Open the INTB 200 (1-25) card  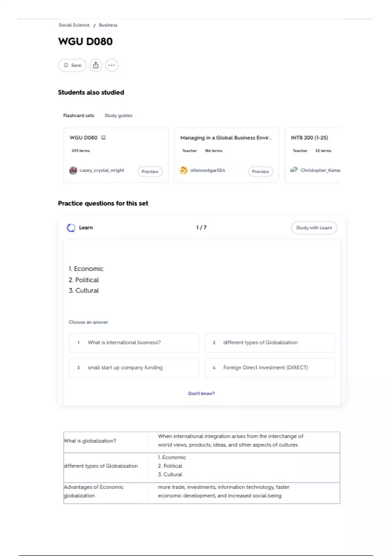tap(312, 155)
